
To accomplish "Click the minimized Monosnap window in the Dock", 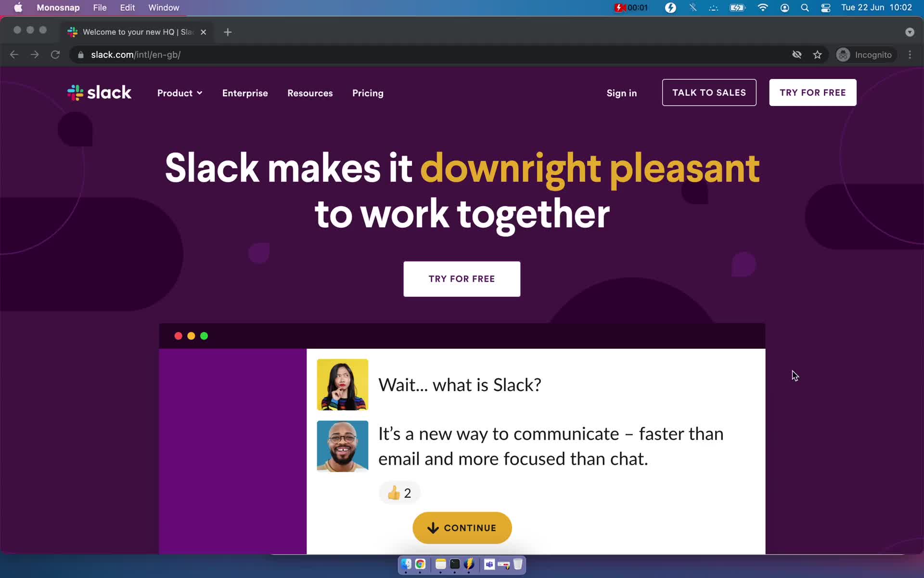I will [503, 565].
